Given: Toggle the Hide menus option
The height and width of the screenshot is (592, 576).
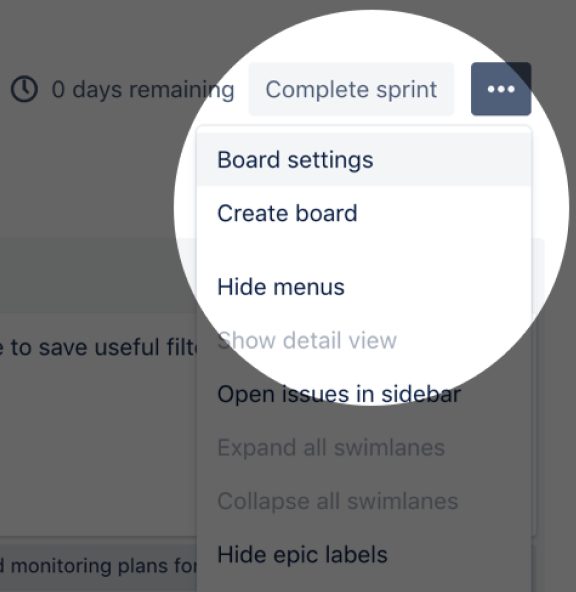Looking at the screenshot, I should coord(364,287).
